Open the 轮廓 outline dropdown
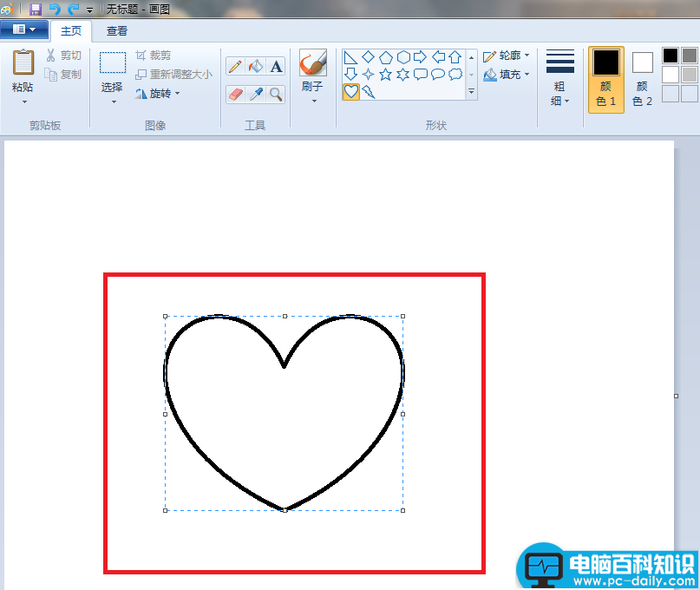 tap(507, 56)
